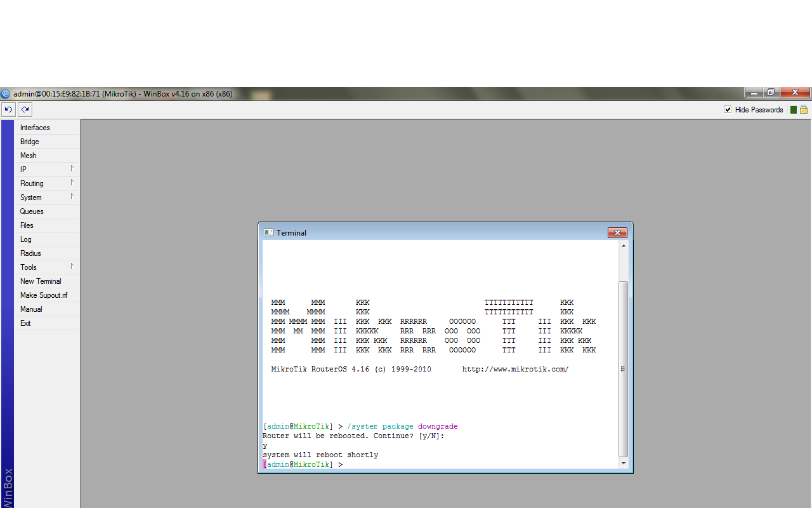Expand the Routing submenu
Screen dimensions: 812x508
pos(48,184)
